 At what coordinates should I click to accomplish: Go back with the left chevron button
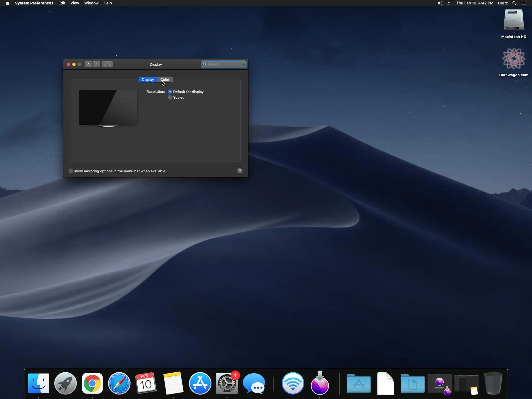(x=88, y=64)
